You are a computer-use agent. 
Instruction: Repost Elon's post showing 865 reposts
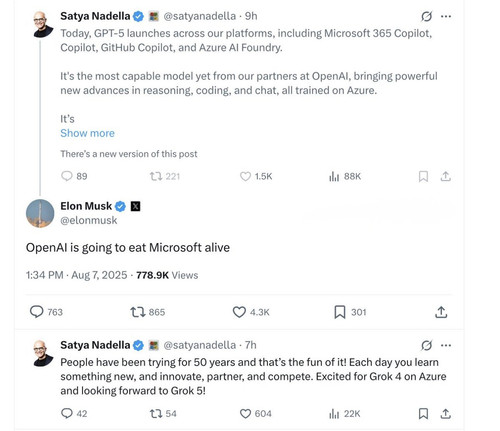click(x=137, y=312)
